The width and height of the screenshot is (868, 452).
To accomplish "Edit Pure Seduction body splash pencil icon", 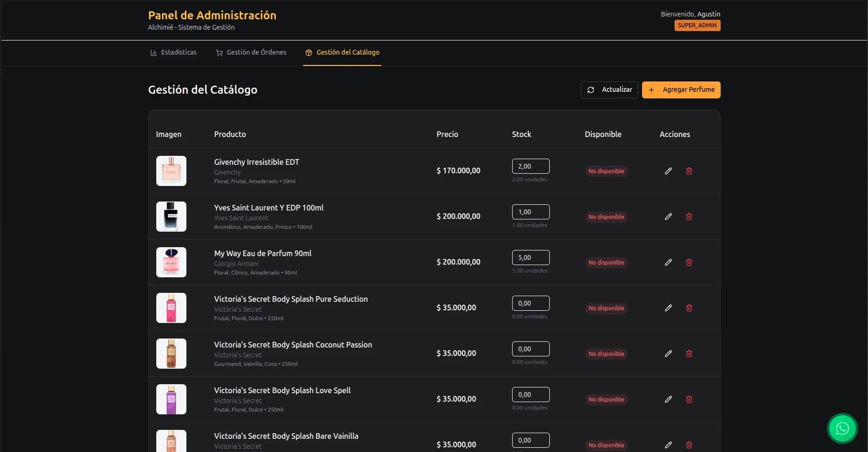I will (668, 308).
